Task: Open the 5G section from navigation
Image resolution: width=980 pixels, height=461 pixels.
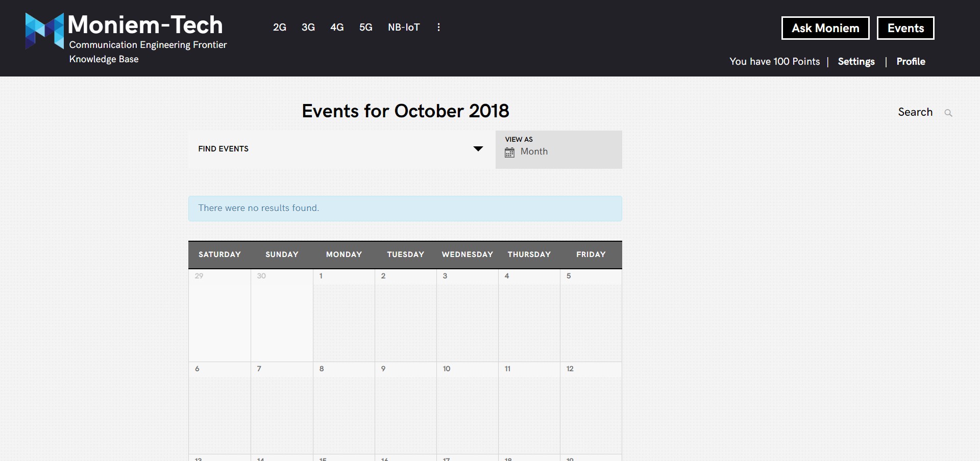Action: [x=366, y=28]
